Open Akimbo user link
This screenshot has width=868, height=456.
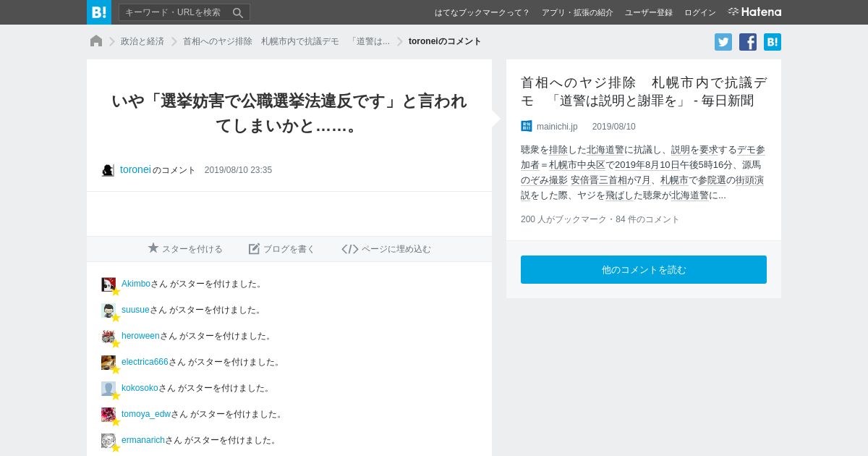pyautogui.click(x=136, y=284)
